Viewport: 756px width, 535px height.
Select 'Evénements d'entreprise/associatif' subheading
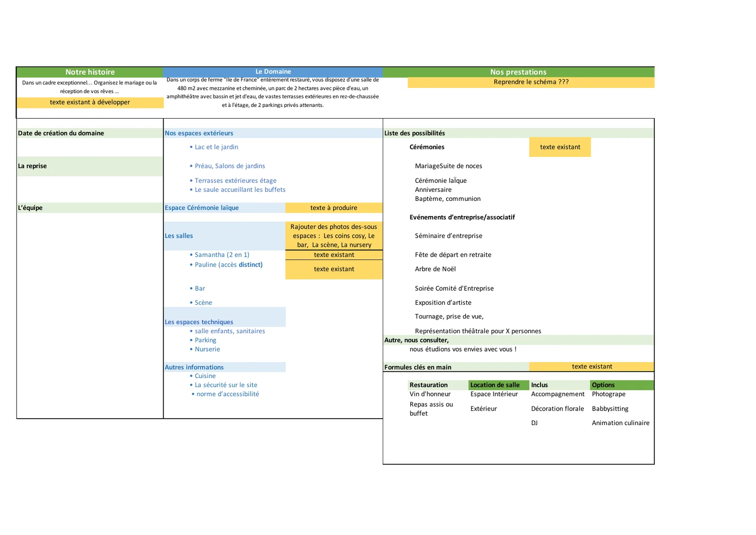462,217
